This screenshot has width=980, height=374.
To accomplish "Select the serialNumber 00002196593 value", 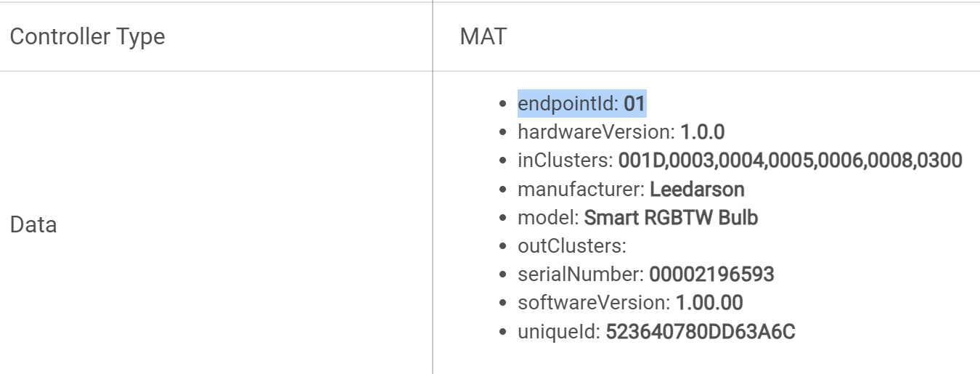I will pos(711,275).
